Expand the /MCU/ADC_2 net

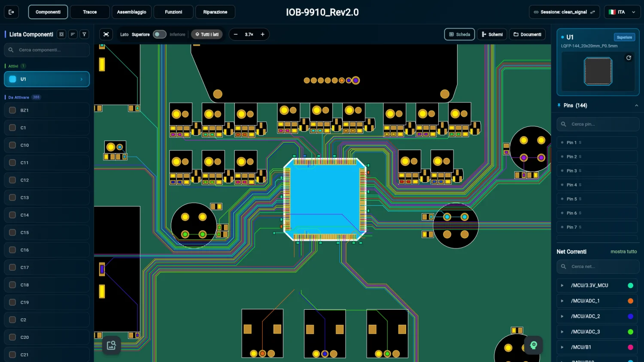coord(562,317)
